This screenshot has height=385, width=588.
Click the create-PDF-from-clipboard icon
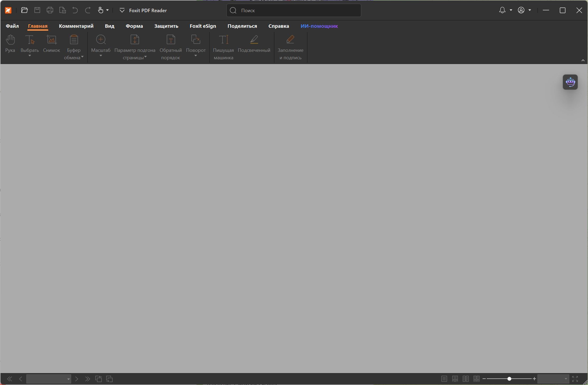tap(63, 10)
